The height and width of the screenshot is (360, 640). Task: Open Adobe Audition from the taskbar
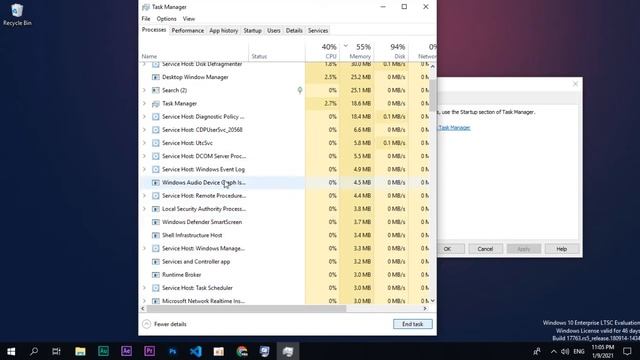(103, 351)
